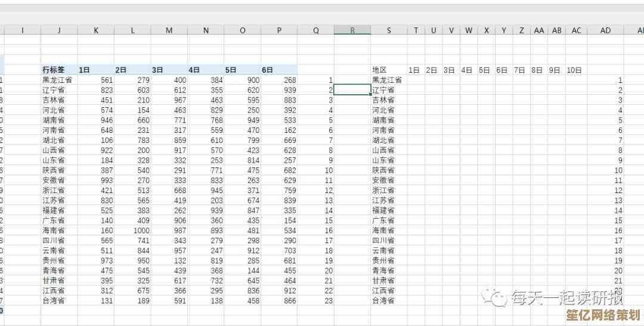
Task: Select 广东省 cell in column S
Action: [383, 220]
